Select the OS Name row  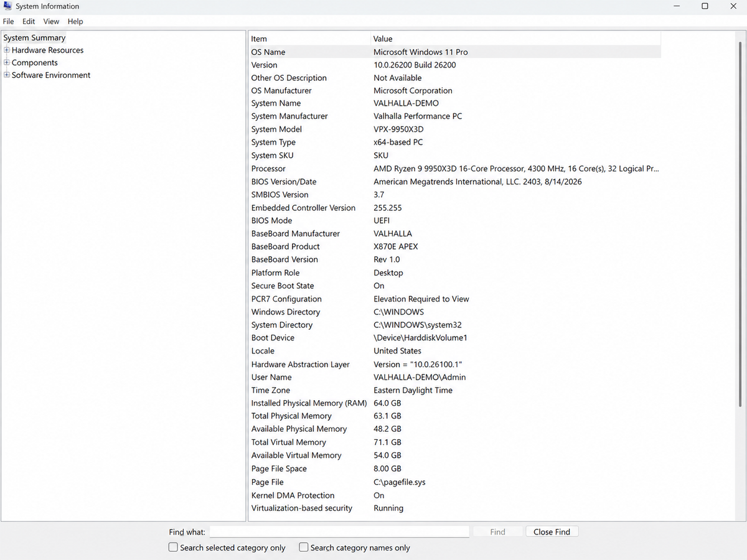[455, 52]
